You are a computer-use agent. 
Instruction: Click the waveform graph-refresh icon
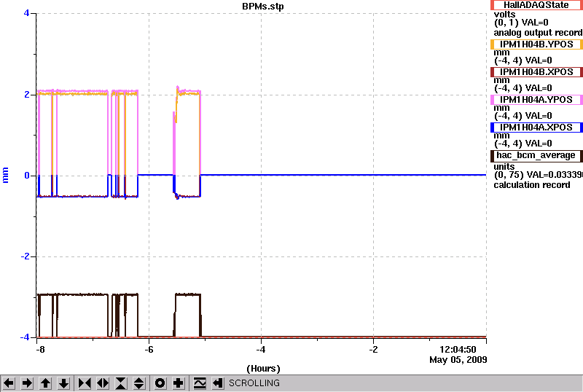coord(200,383)
